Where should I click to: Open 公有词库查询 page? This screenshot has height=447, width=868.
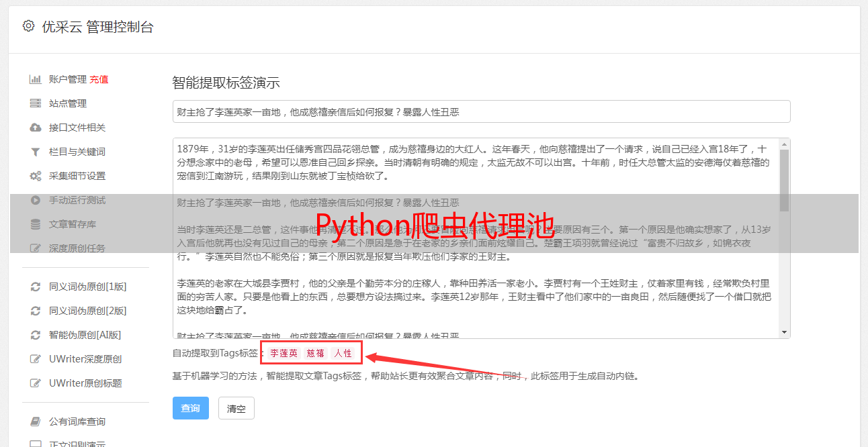[77, 421]
